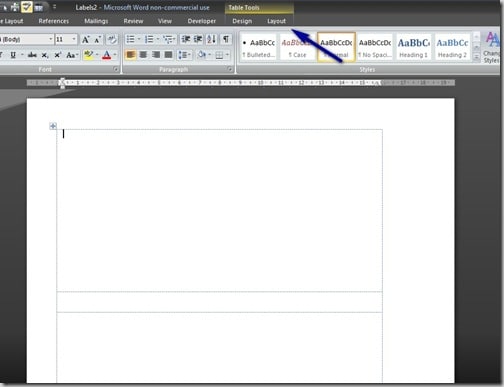Expand the highlight color dropdown arrow

coord(97,55)
